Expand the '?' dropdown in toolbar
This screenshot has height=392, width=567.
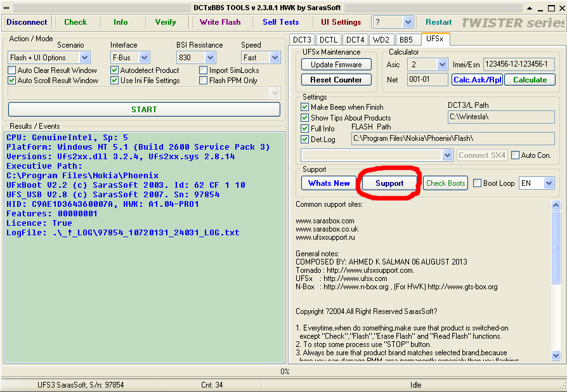pyautogui.click(x=408, y=22)
